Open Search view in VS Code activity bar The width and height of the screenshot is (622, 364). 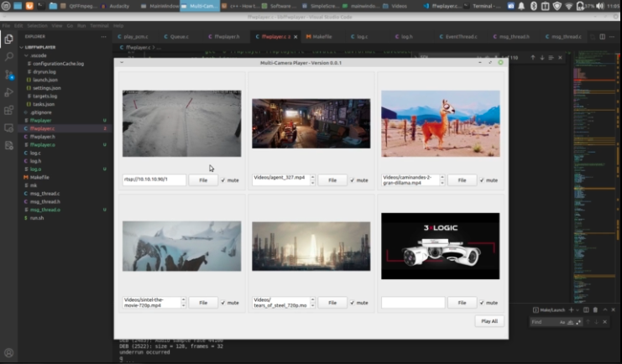point(8,57)
